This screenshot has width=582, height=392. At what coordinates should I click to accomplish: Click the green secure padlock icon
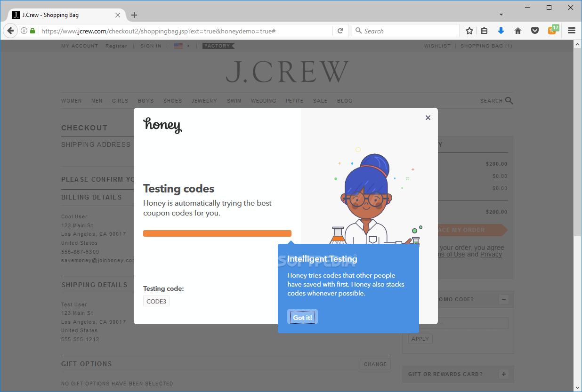tap(32, 31)
